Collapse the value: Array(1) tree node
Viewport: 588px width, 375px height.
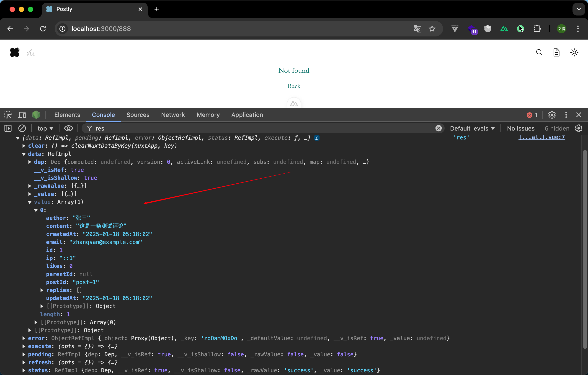tap(30, 202)
